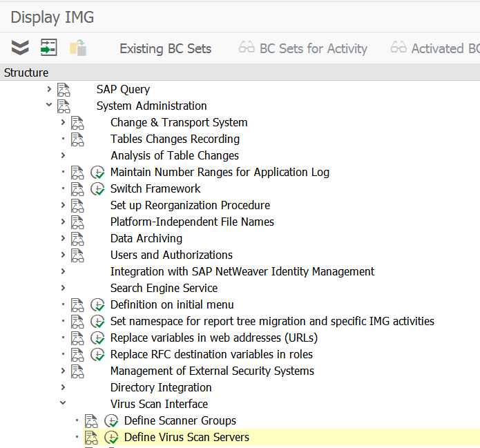Screen dimensions: 480x448
Task: Select Users and Authorizations row text
Action: click(171, 255)
